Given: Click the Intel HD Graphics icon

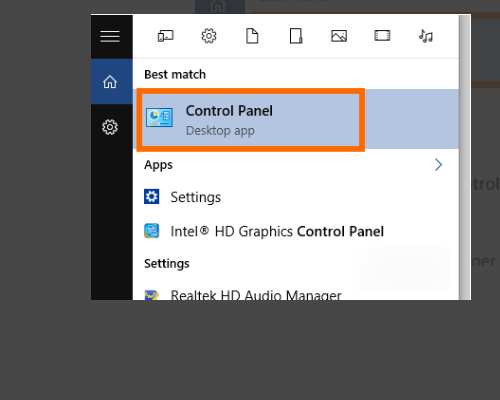Looking at the screenshot, I should (152, 231).
